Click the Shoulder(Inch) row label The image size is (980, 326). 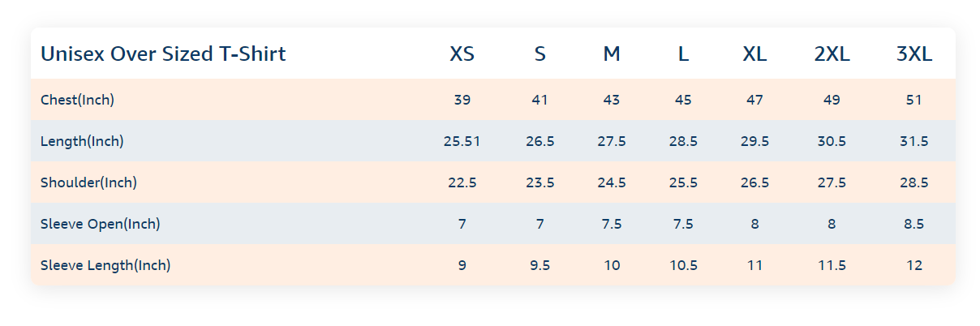pos(88,182)
